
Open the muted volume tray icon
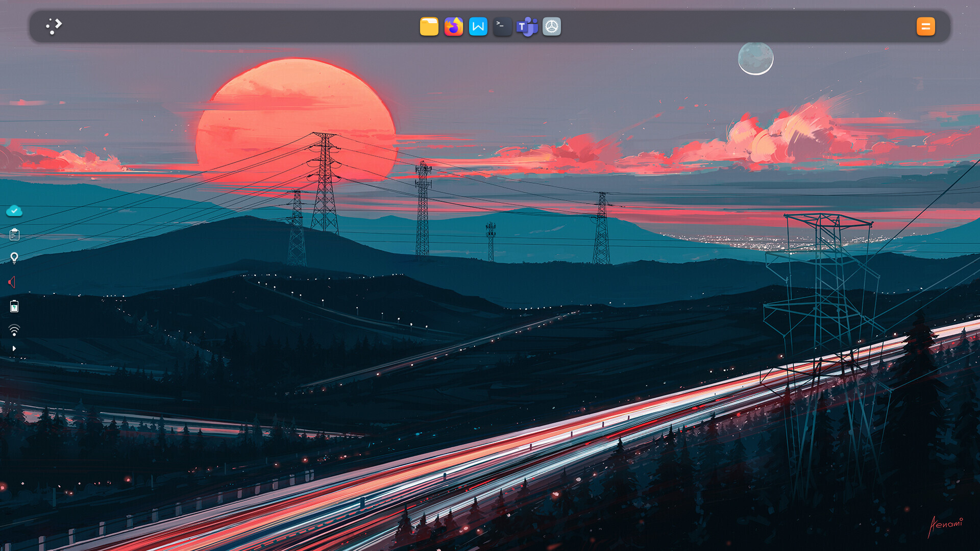tap(12, 282)
